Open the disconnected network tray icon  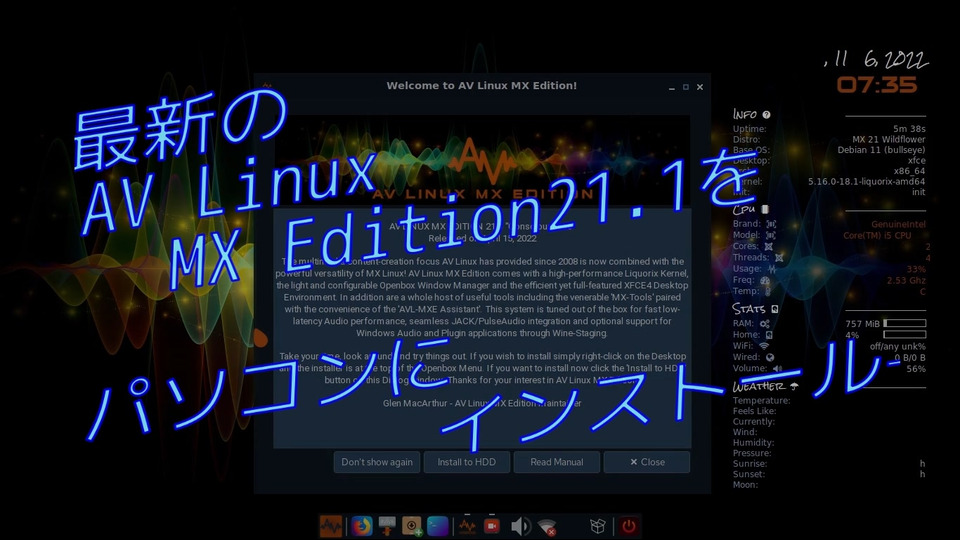point(547,527)
